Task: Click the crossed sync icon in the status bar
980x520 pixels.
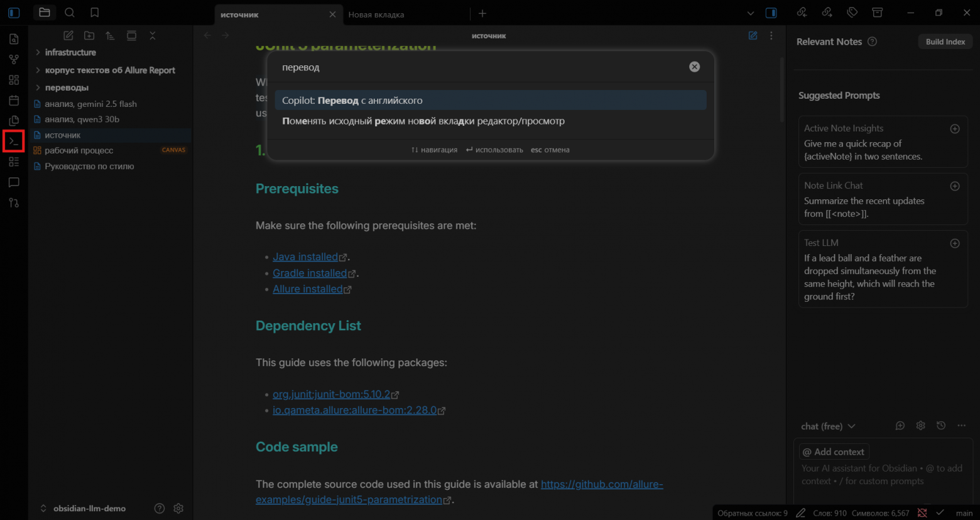Action: point(922,512)
